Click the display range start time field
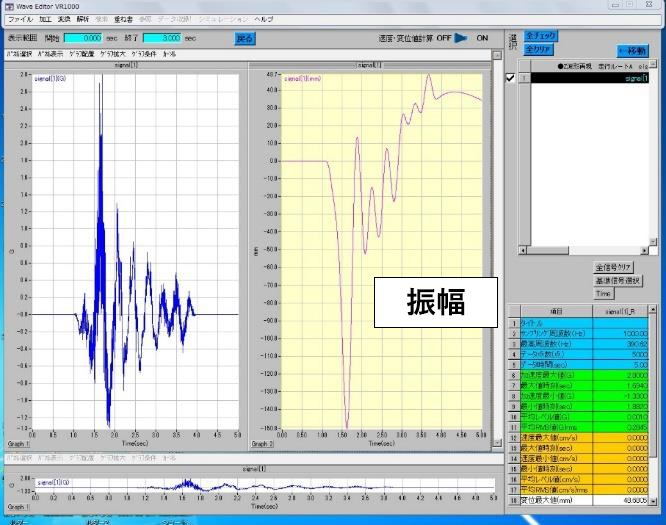Viewport: 666px width, 525px height. pyautogui.click(x=83, y=38)
